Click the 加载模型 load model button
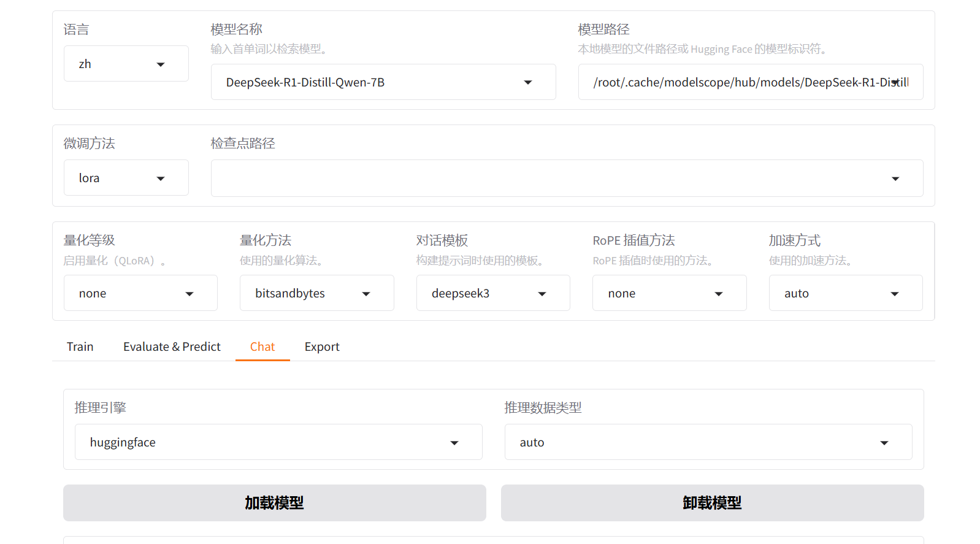Screen dimensions: 980x544 pos(274,503)
